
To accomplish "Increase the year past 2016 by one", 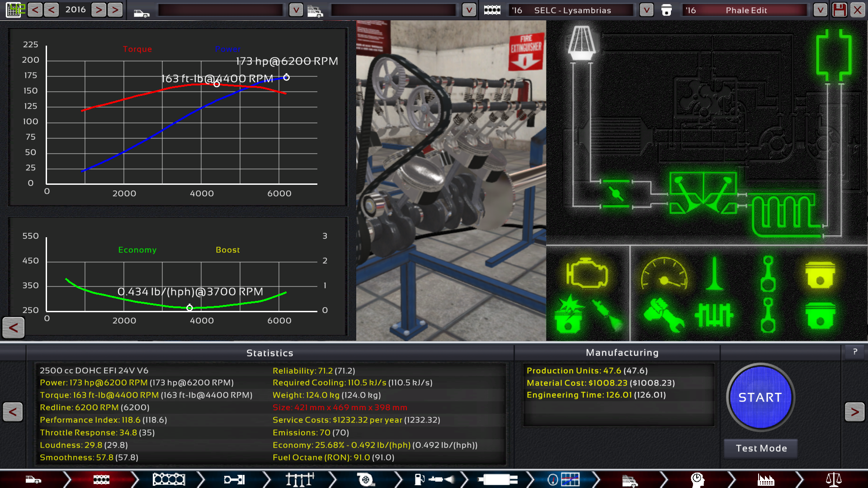I will pos(99,10).
